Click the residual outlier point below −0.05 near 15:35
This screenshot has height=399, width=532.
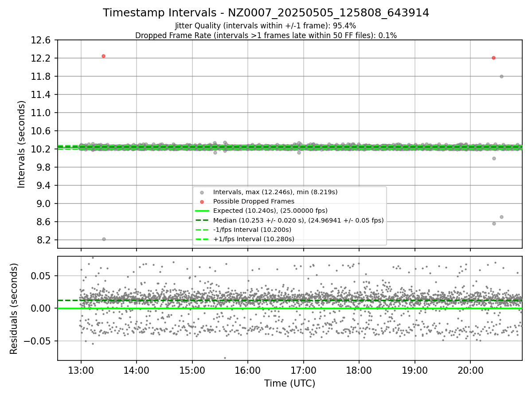[225, 358]
